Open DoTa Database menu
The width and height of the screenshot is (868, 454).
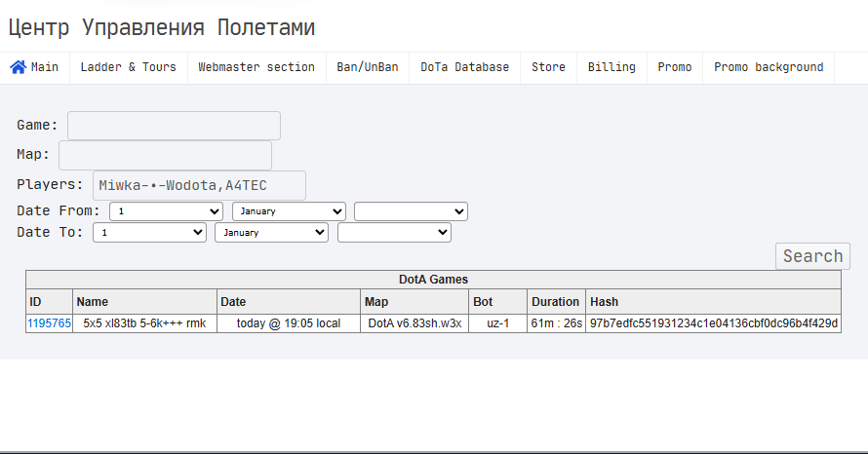(x=464, y=67)
